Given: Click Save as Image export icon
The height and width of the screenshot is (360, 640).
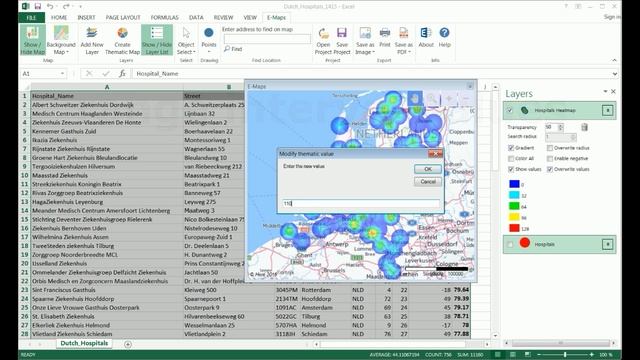Looking at the screenshot, I should pyautogui.click(x=365, y=33).
